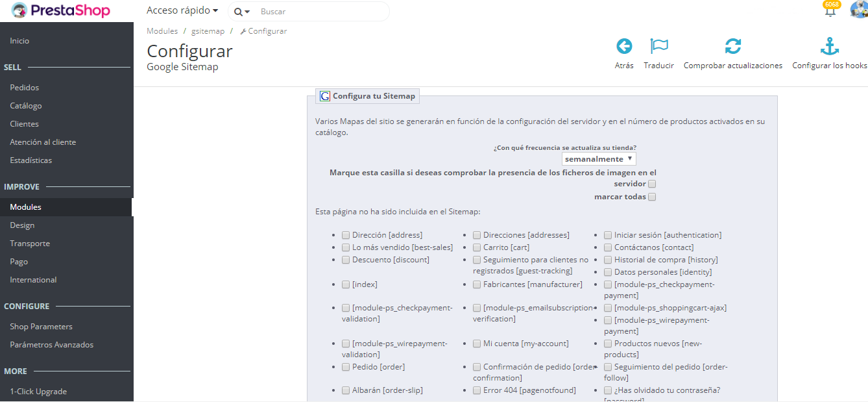This screenshot has width=868, height=402.
Task: Toggle the image files presence checkbox
Action: coord(652,184)
